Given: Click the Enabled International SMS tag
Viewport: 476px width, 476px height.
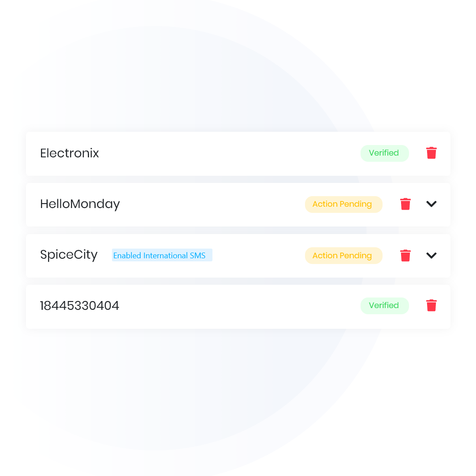Looking at the screenshot, I should point(161,255).
